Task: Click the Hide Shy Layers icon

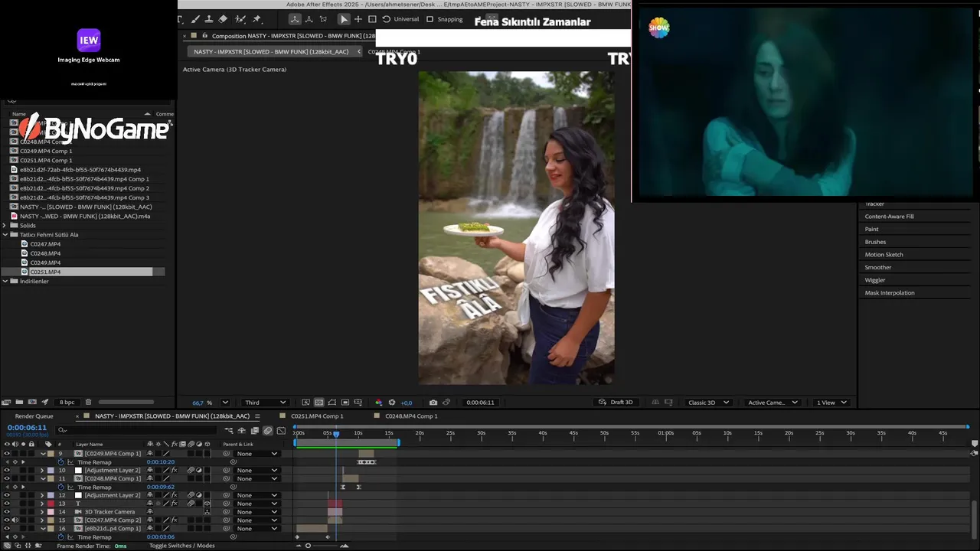Action: pyautogui.click(x=242, y=431)
